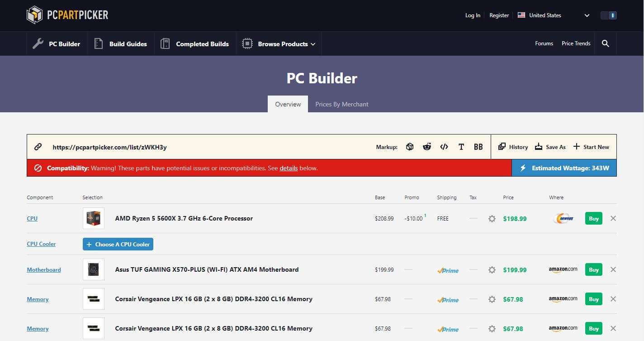Click Choose A CPU Cooler button
Image resolution: width=644 pixels, height=341 pixels.
pyautogui.click(x=118, y=244)
